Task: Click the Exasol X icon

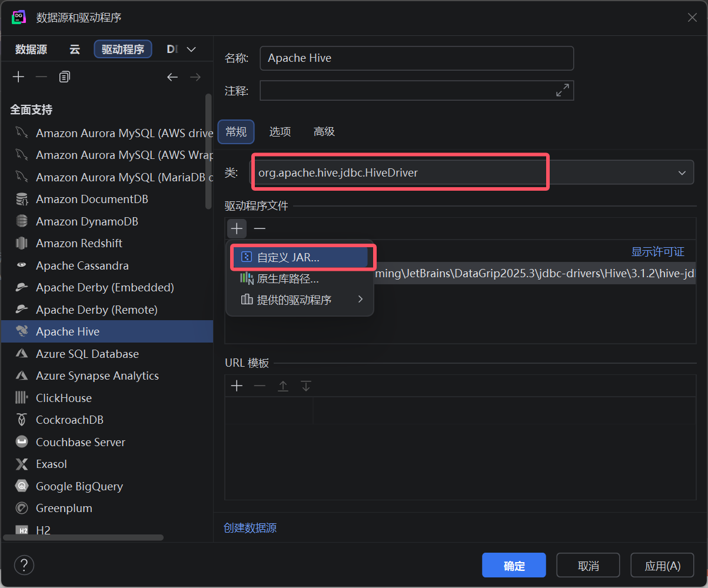Action: 22,464
